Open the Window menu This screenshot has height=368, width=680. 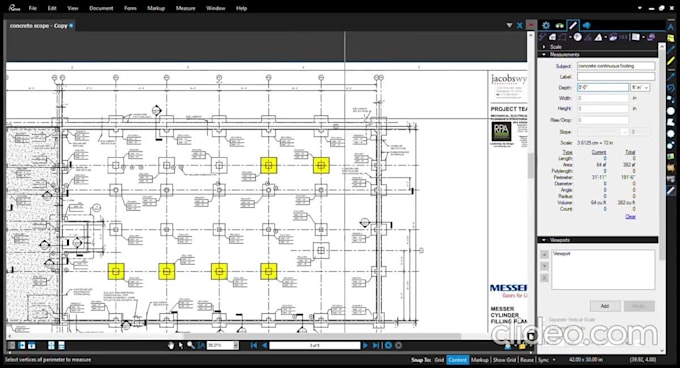click(216, 8)
